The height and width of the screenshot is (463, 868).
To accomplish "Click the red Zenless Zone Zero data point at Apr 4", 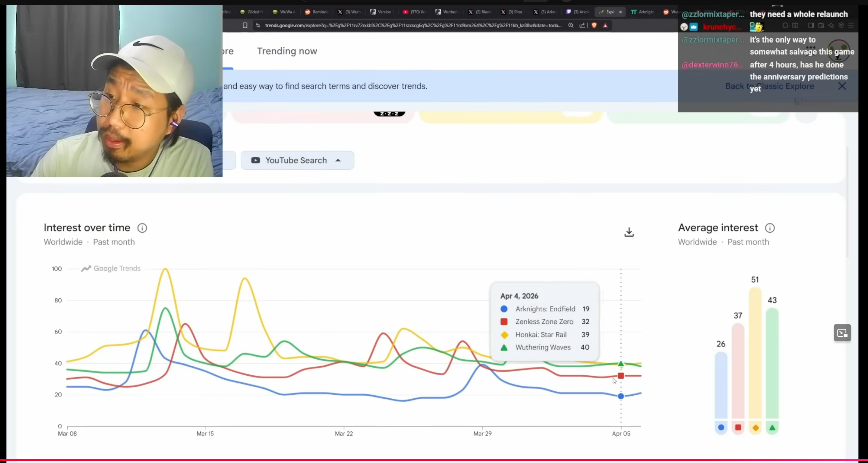I will (621, 376).
